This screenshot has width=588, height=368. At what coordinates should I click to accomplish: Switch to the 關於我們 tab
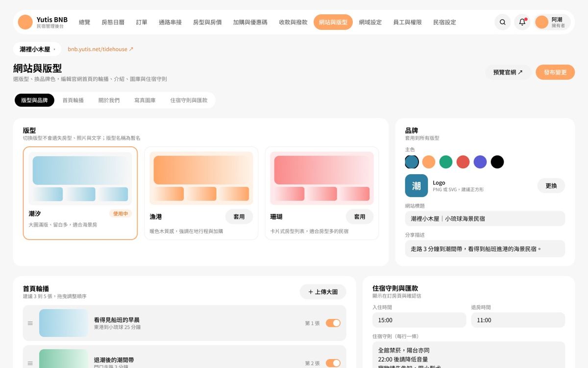(x=109, y=100)
